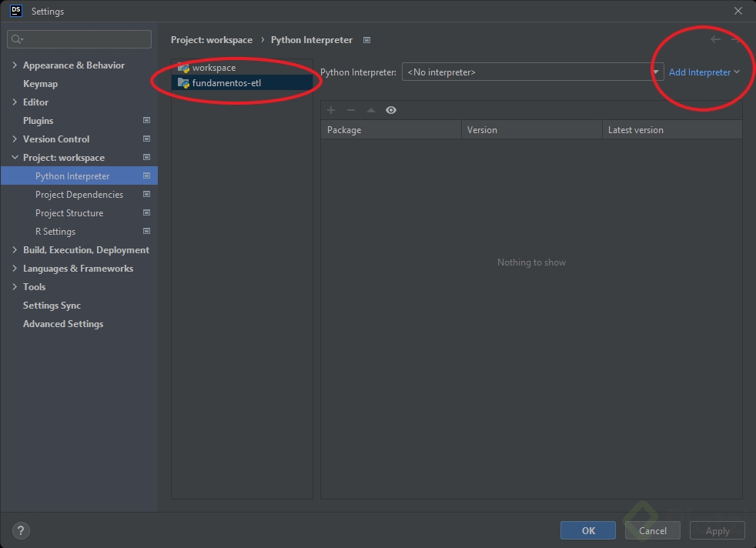
Task: Focus the settings search field
Action: pos(79,39)
